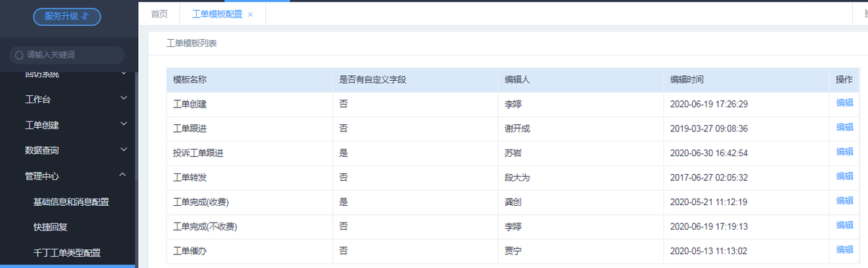Click timestamp 2020-06-30 16:42:54

tap(709, 153)
